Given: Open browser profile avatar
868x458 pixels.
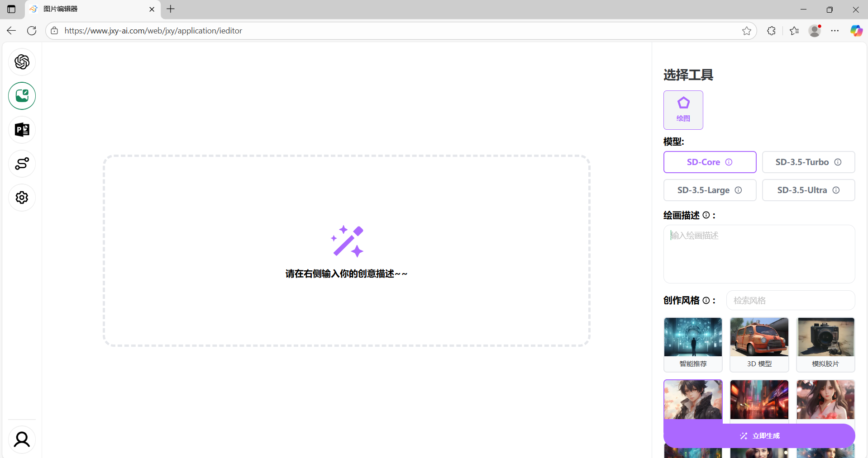Looking at the screenshot, I should click(815, 31).
